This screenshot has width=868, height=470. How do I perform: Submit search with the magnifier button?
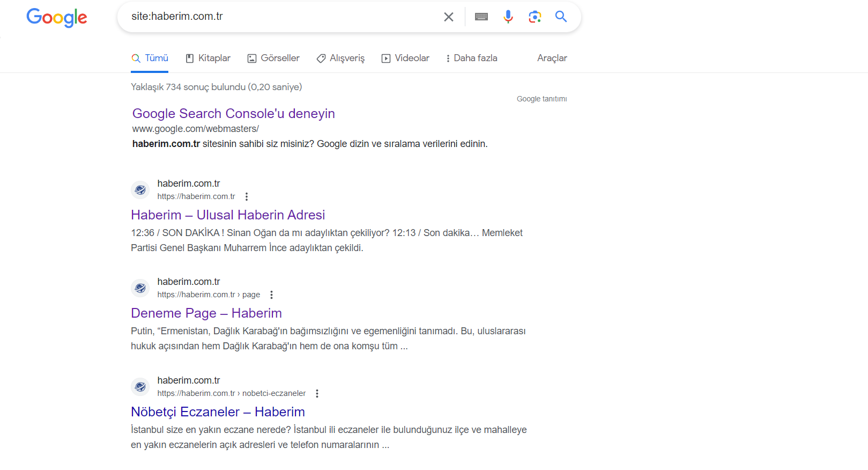[x=561, y=17]
